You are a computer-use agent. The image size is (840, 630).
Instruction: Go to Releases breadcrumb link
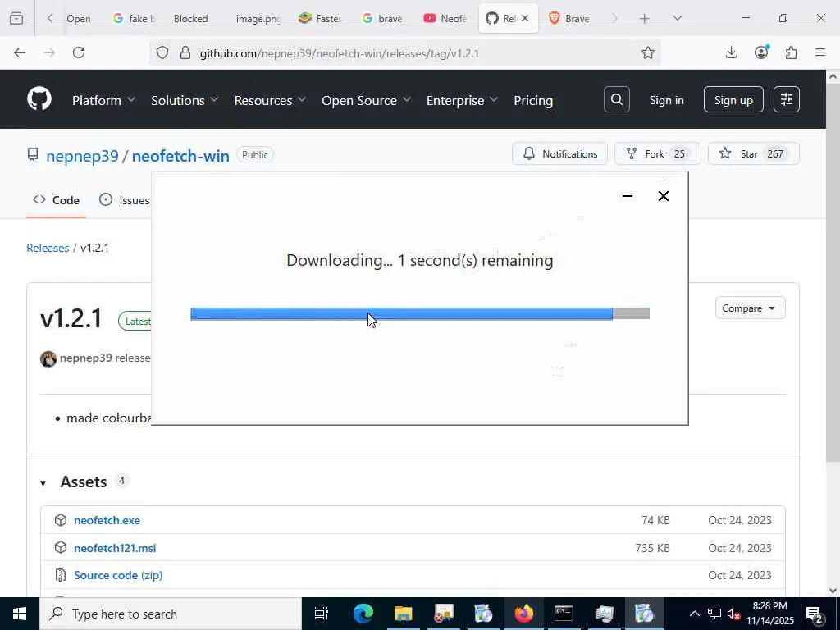click(48, 248)
